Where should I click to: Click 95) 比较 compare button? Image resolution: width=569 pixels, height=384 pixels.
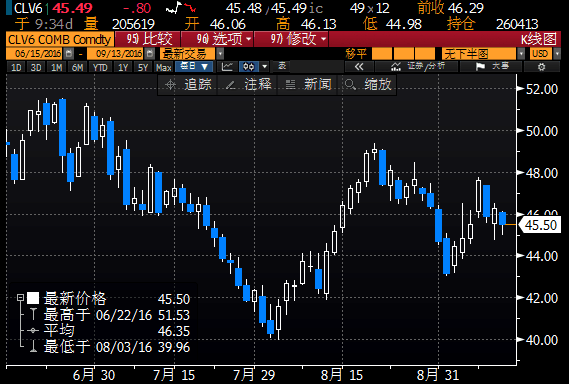(147, 39)
